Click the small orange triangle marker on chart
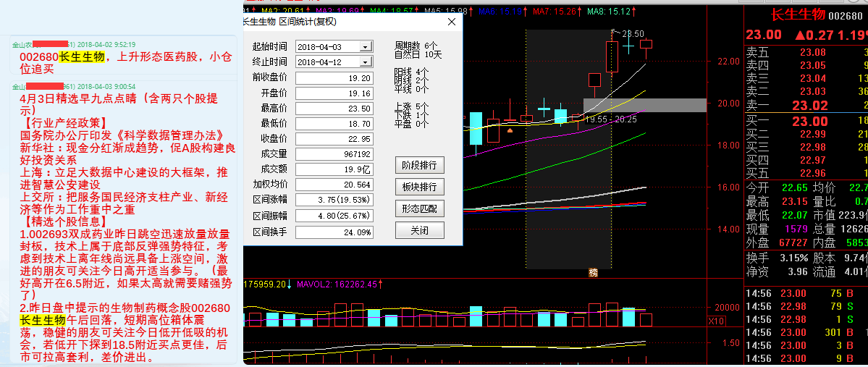This screenshot has width=868, height=367. pyautogui.click(x=510, y=130)
